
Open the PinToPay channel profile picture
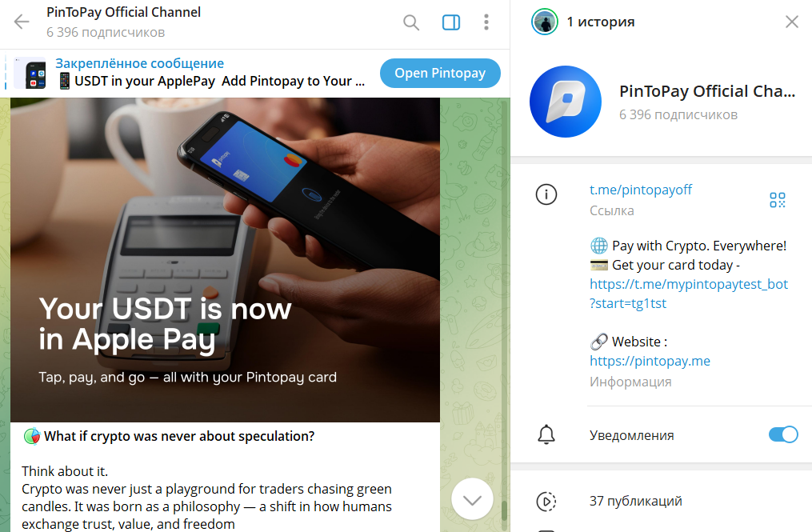pos(566,102)
